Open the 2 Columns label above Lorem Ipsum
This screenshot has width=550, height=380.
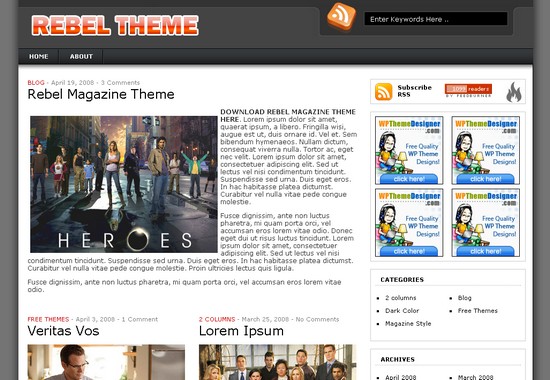tap(217, 319)
